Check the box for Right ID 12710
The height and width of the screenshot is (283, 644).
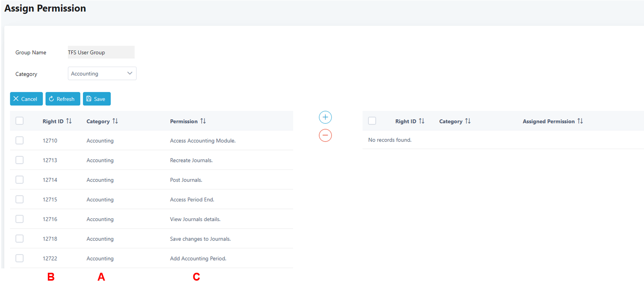[x=19, y=140]
